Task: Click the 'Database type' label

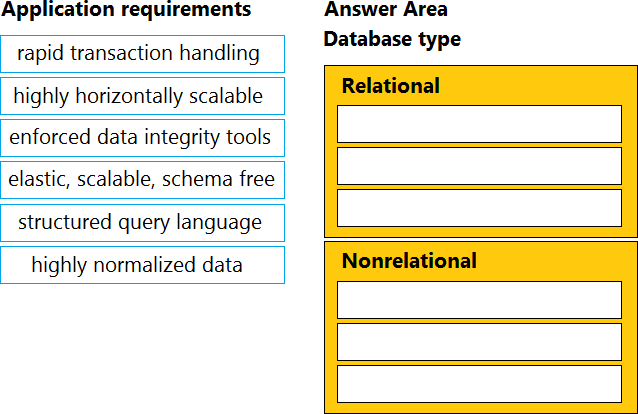Action: (x=393, y=39)
